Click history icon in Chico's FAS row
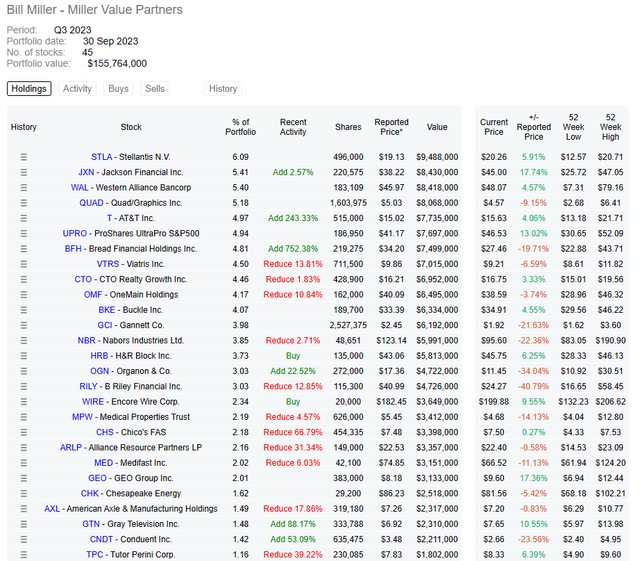Image resolution: width=640 pixels, height=561 pixels. (24, 432)
